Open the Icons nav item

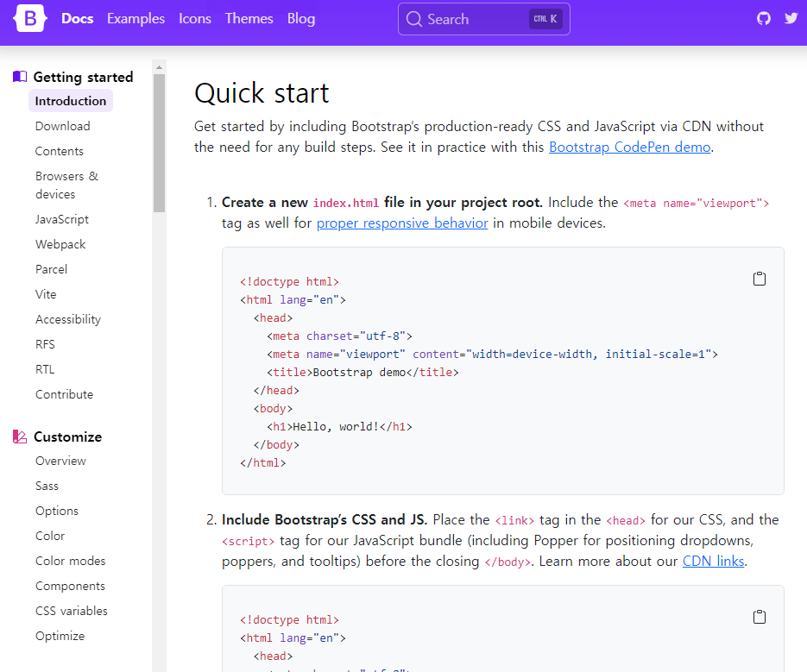(x=195, y=18)
